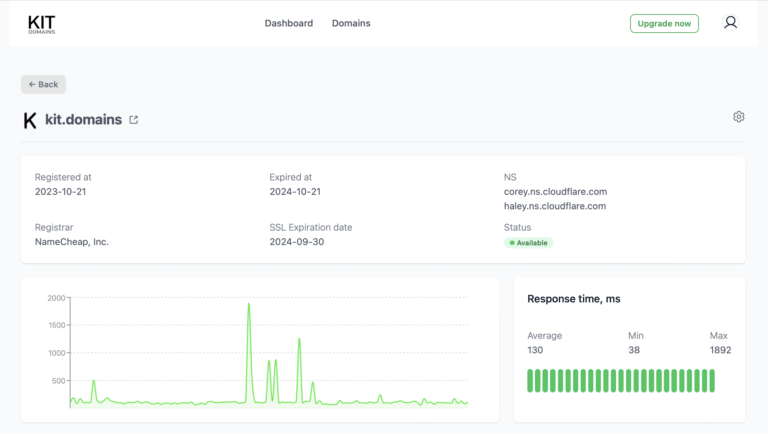Click the Back button
The width and height of the screenshot is (768, 433).
point(43,85)
